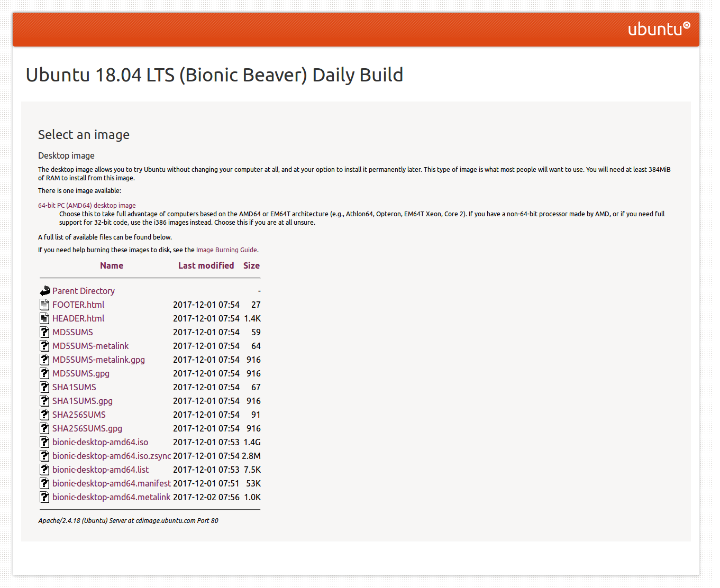Click the Select an image heading
Viewport: 720px width, 588px height.
84,135
